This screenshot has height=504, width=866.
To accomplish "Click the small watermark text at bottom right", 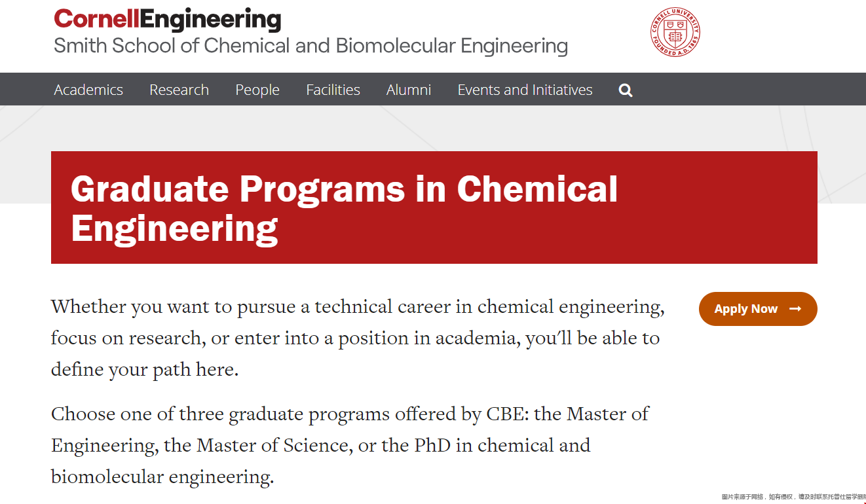I will coord(793,497).
